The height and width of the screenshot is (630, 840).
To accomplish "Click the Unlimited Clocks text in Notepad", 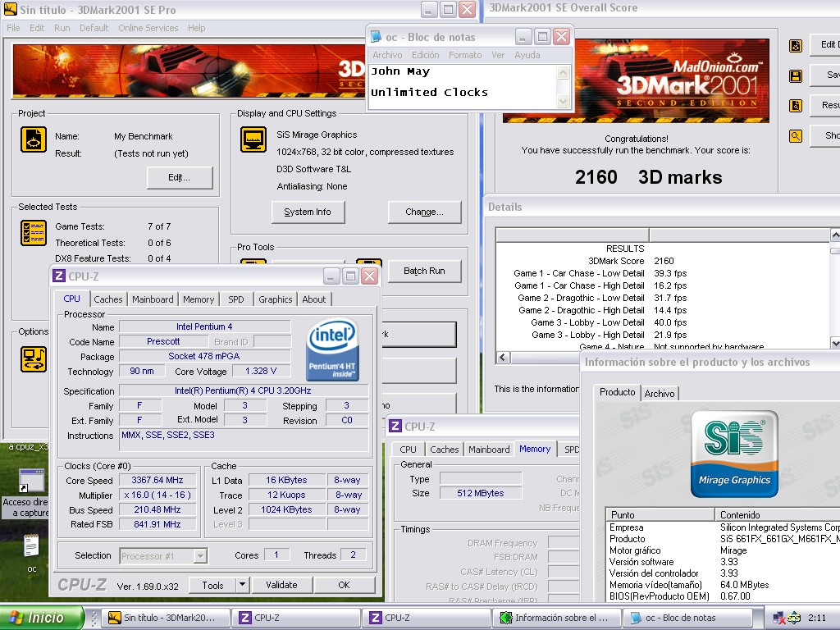I will (429, 92).
